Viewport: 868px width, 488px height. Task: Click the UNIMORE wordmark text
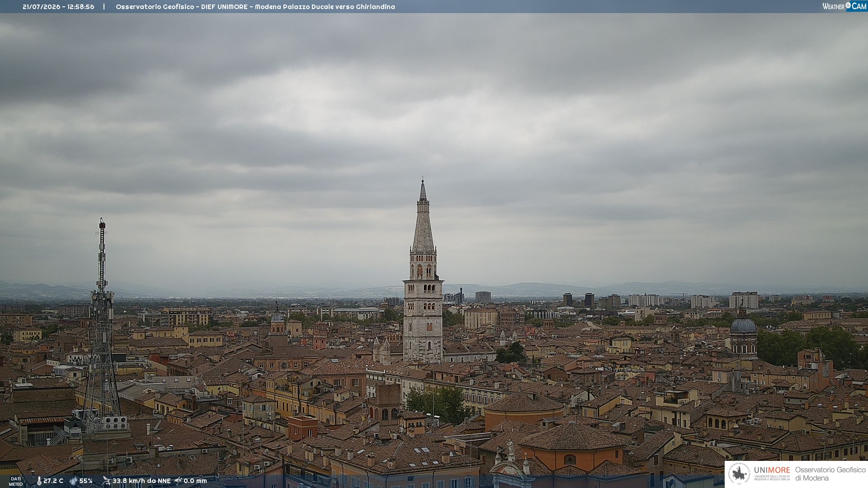(772, 470)
